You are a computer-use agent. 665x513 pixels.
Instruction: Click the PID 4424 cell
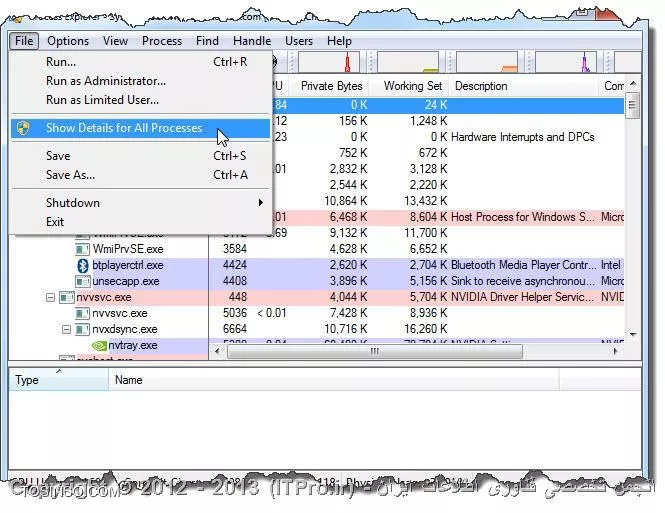(x=235, y=265)
